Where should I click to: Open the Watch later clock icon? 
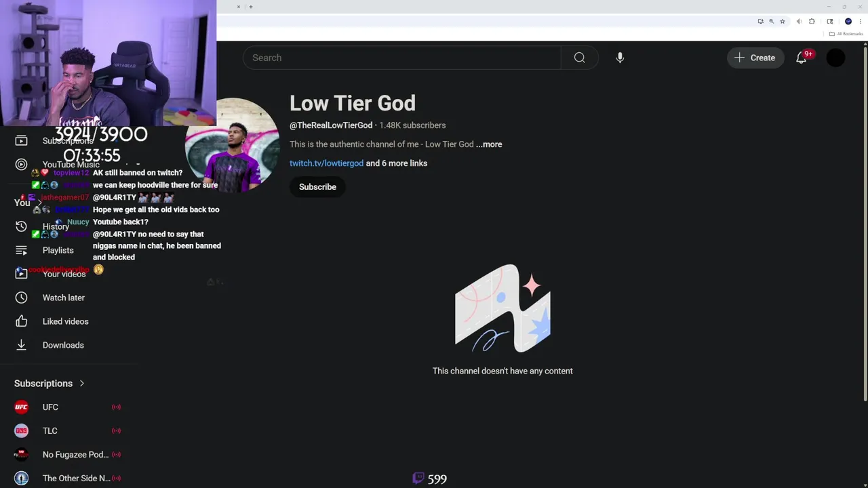point(21,298)
